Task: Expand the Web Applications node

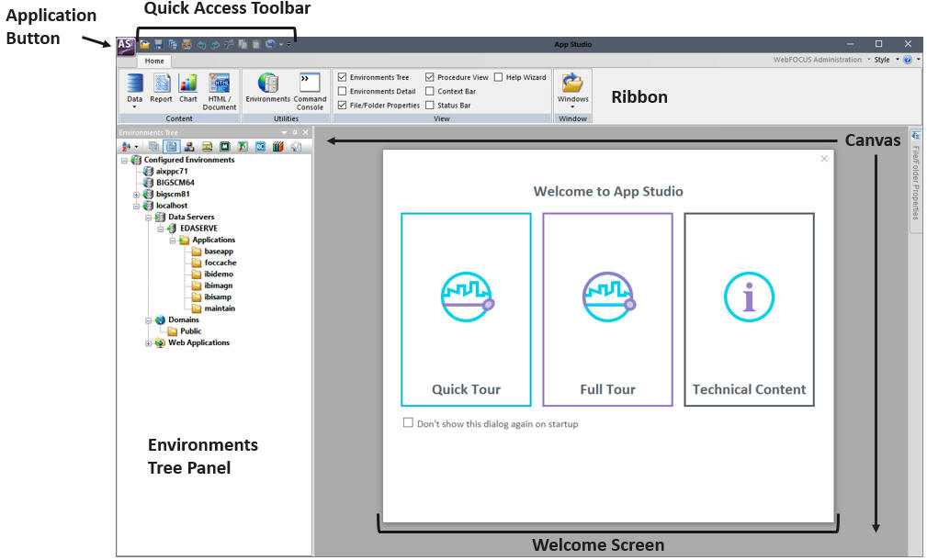Action: 149,343
